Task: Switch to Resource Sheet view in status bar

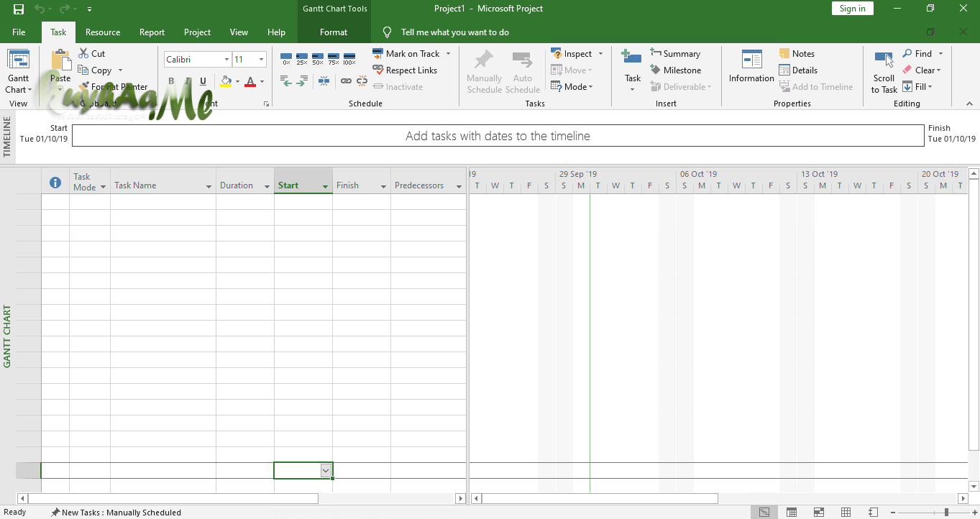Action: [x=846, y=513]
